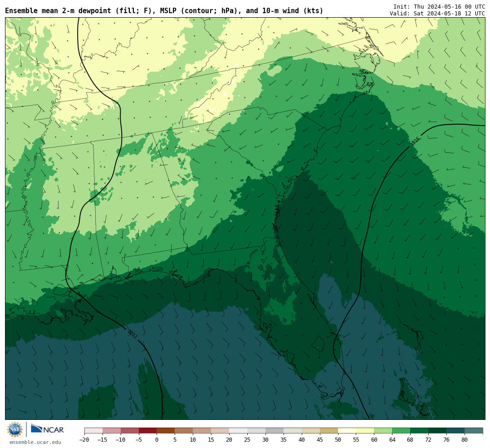Click the colorbar tick label 25
490x448 pixels.
point(247,440)
